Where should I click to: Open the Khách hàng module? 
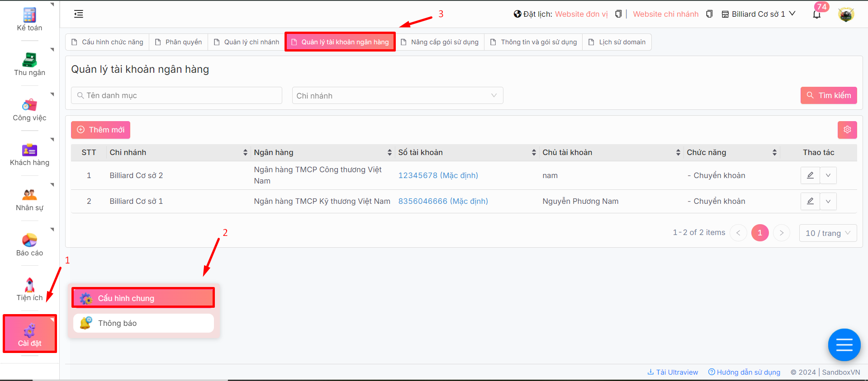pos(29,155)
